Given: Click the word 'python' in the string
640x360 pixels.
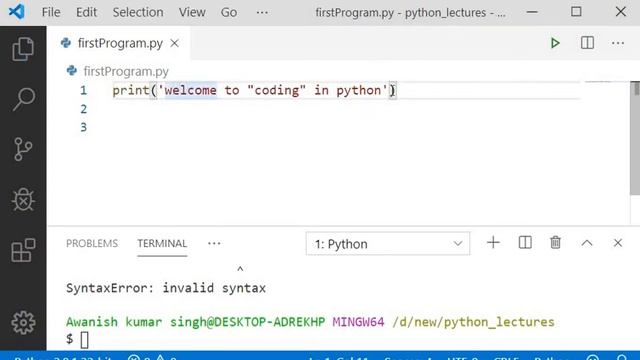Looking at the screenshot, I should pos(359,90).
